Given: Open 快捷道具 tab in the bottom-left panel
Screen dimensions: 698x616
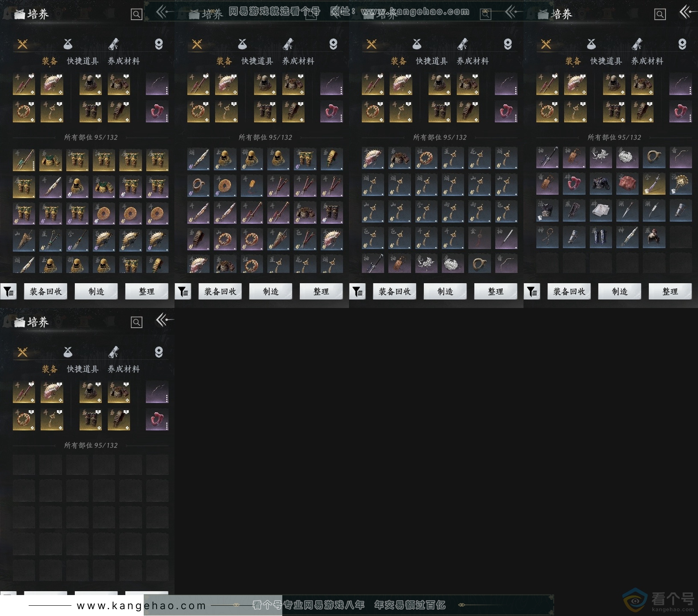Looking at the screenshot, I should (x=83, y=369).
